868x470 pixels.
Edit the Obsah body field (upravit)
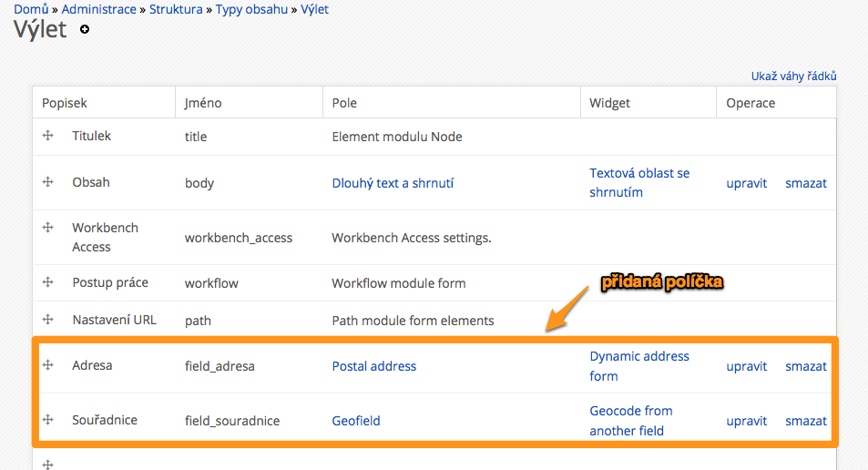(x=747, y=183)
